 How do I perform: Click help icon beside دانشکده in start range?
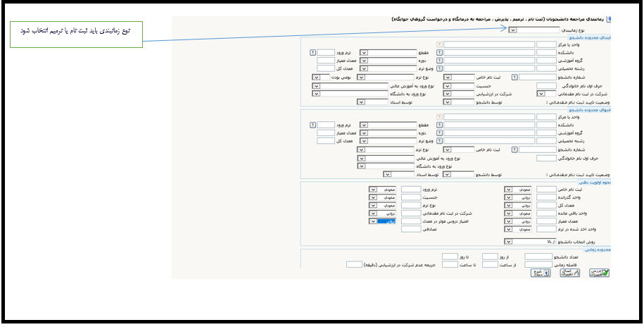tap(439, 53)
